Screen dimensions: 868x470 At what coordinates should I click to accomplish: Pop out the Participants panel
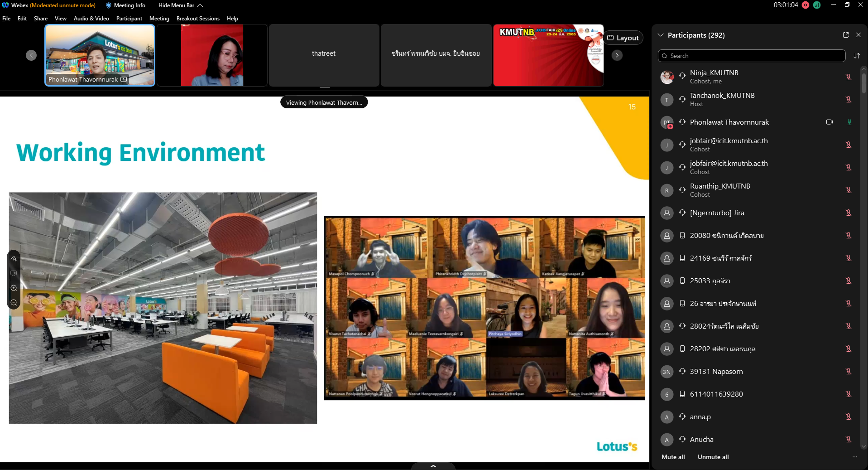click(846, 35)
